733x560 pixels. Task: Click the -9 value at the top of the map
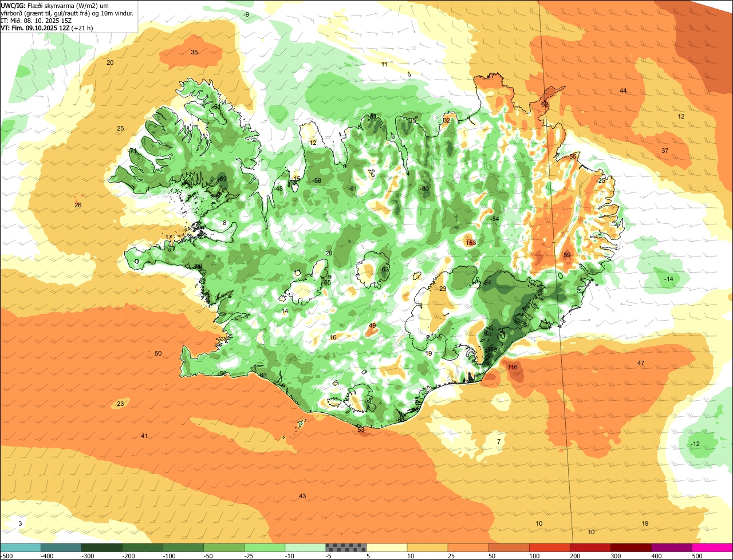(x=246, y=14)
